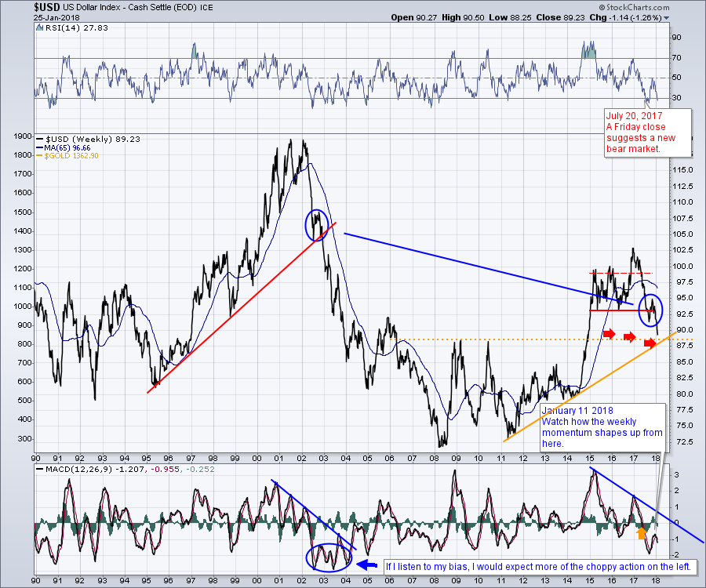The width and height of the screenshot is (706, 588).
Task: Open the dropdown arrow beside Chg value
Action: coord(666,16)
